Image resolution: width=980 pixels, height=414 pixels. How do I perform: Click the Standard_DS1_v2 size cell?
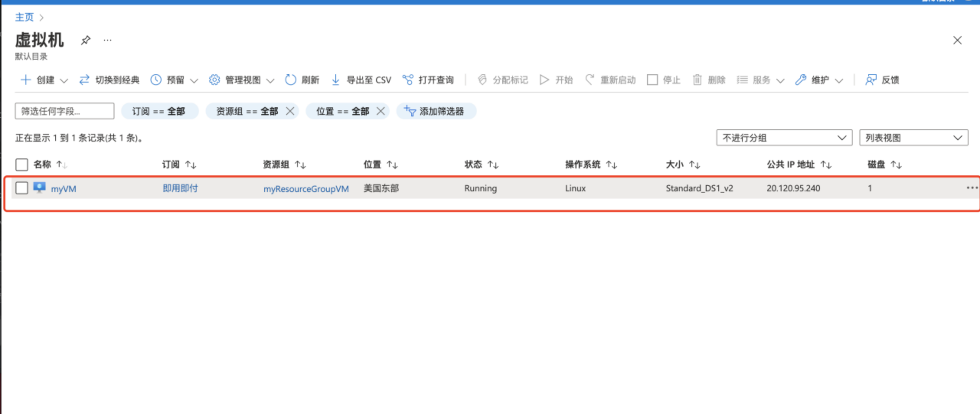tap(699, 188)
